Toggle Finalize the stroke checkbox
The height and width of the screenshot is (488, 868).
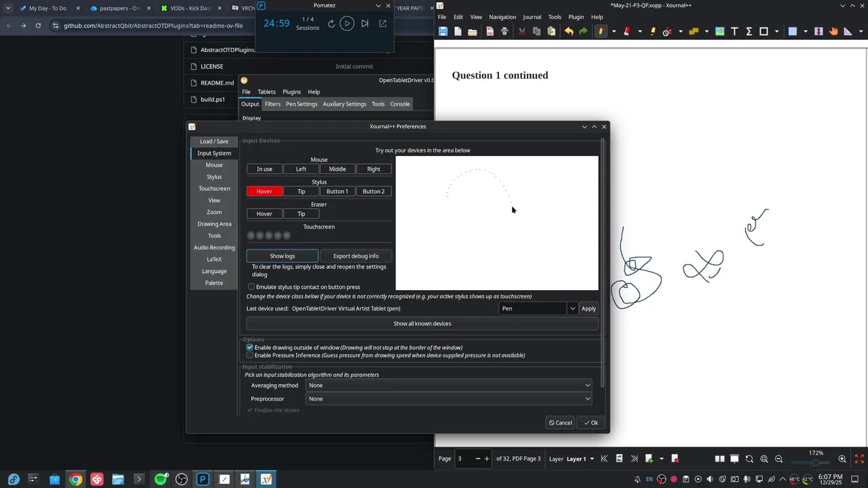[250, 410]
